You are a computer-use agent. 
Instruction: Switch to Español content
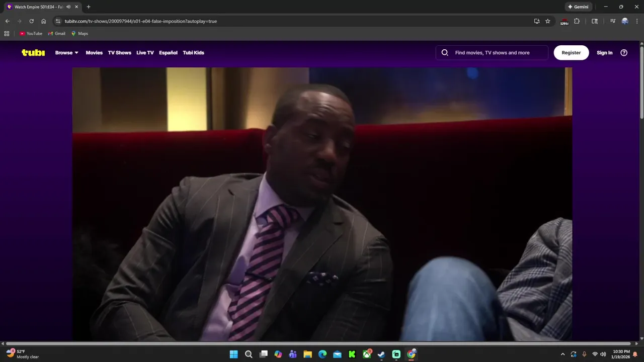coord(168,52)
